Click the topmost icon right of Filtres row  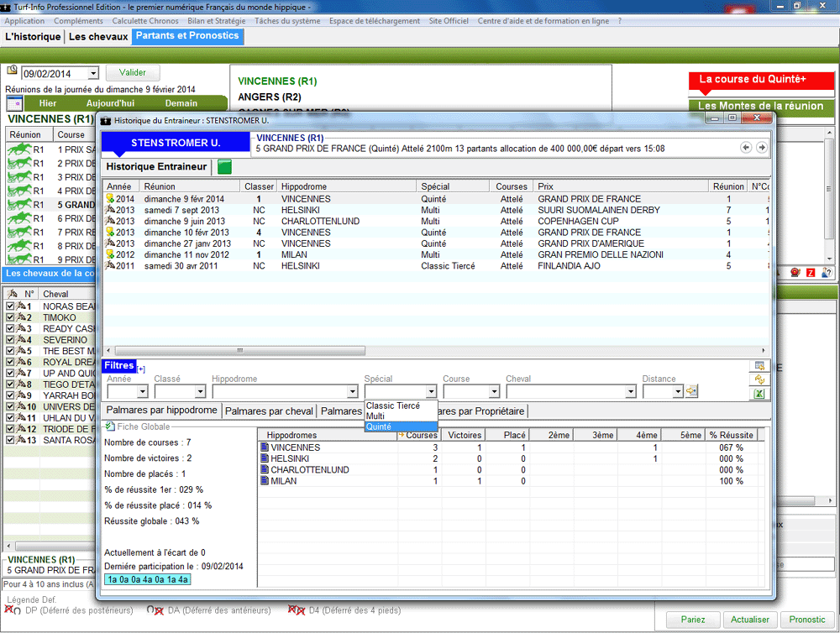pos(759,366)
